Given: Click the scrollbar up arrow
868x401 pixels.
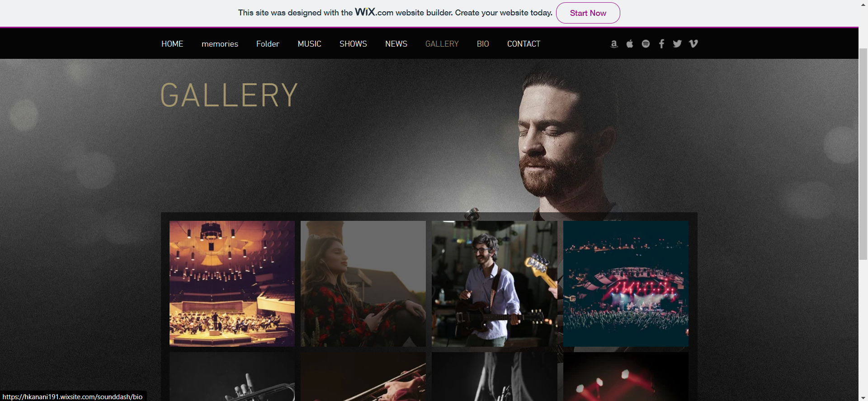Looking at the screenshot, I should [863, 4].
